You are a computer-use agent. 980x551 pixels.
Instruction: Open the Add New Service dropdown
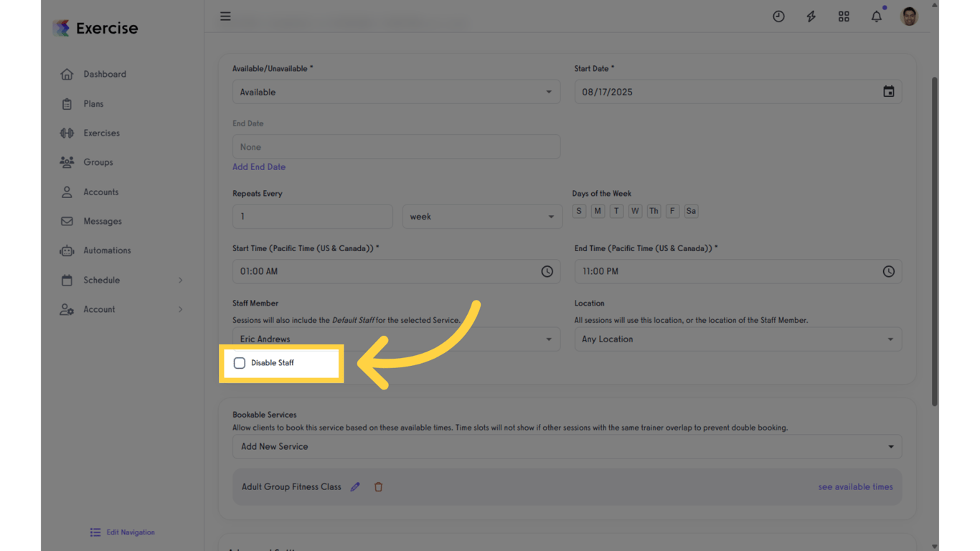(567, 446)
